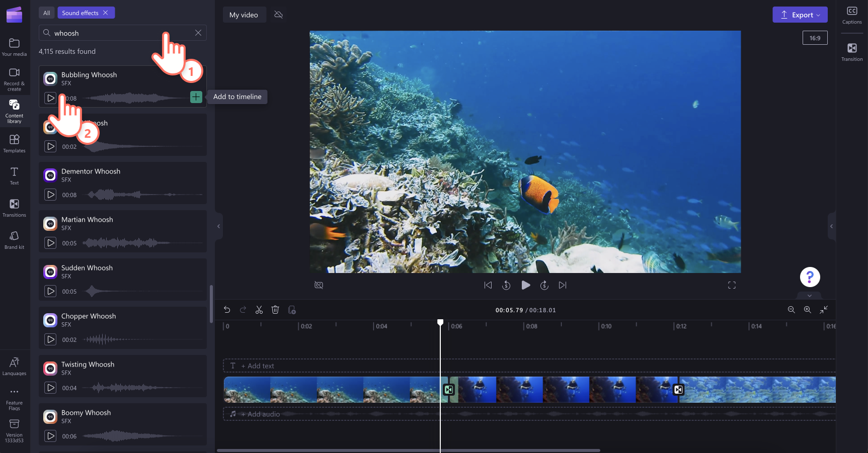Preview Sudden Whoosh sound
Viewport: 868px width, 453px height.
50,291
